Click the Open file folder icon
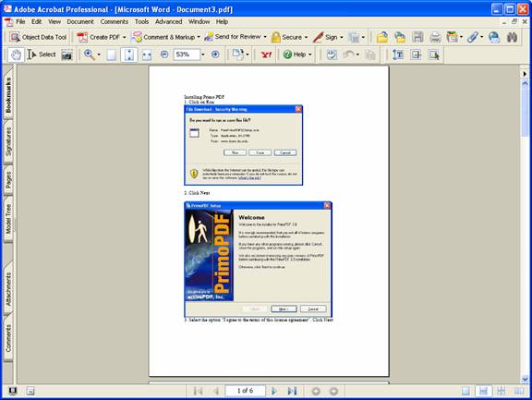Screen dimensions: 532x400 [x=382, y=37]
